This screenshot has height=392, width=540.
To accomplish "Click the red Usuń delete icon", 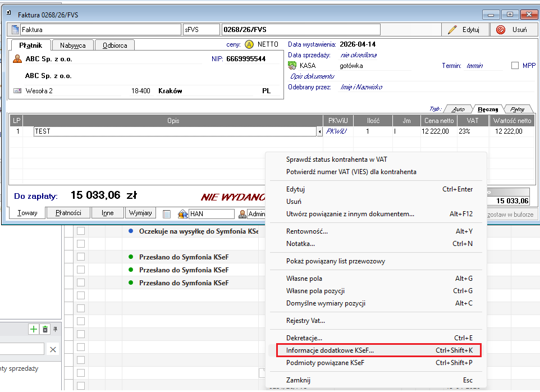I will coord(500,30).
